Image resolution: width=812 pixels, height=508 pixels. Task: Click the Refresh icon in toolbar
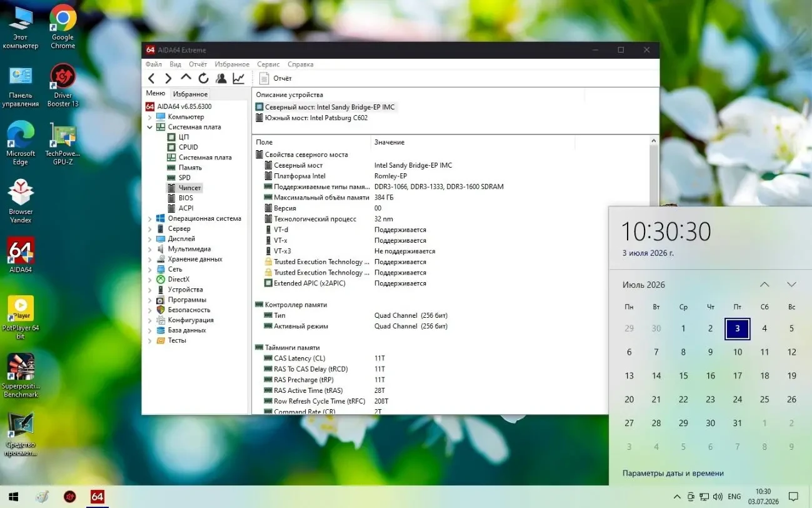[x=203, y=78]
